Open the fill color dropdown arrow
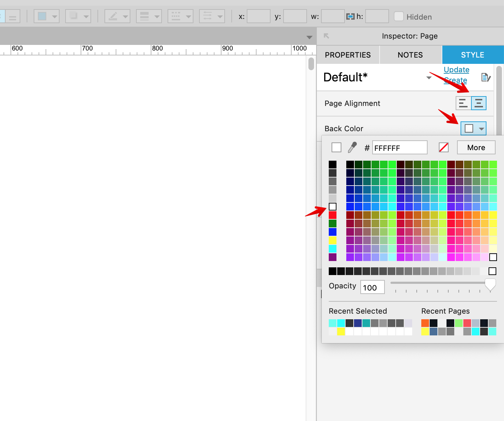 tap(55, 16)
